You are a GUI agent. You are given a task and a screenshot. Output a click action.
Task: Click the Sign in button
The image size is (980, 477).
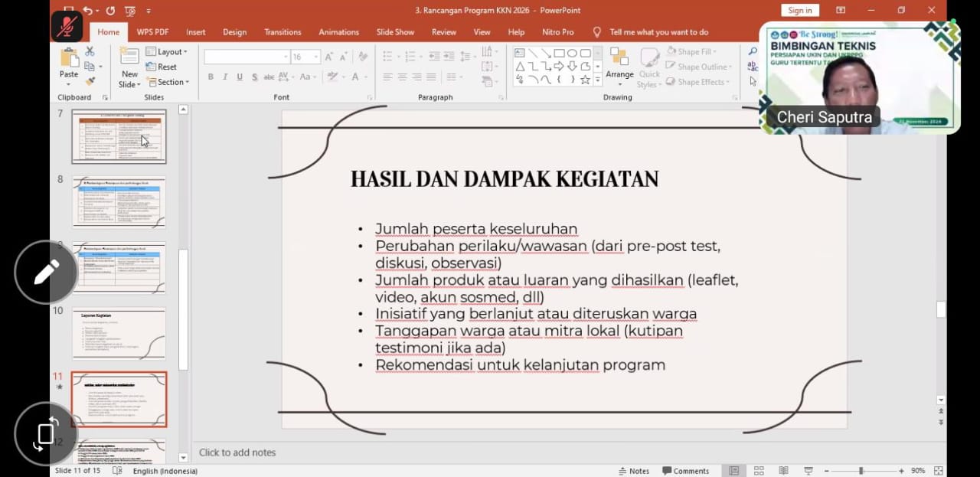799,10
